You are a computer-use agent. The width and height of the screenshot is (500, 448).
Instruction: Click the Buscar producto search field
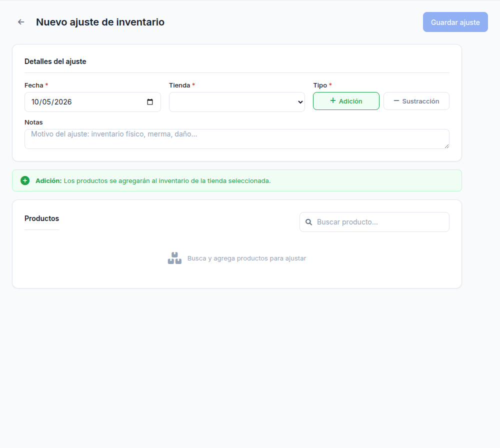click(374, 222)
